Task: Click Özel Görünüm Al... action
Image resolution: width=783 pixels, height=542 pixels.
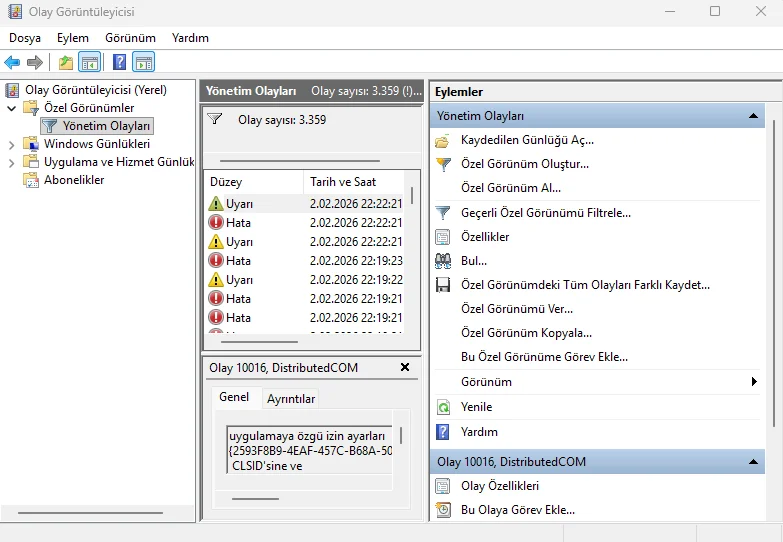Action: (x=511, y=188)
